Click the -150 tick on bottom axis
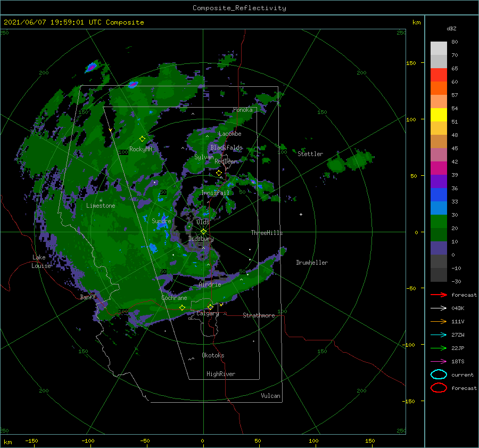The width and height of the screenshot is (479, 448). [x=31, y=441]
